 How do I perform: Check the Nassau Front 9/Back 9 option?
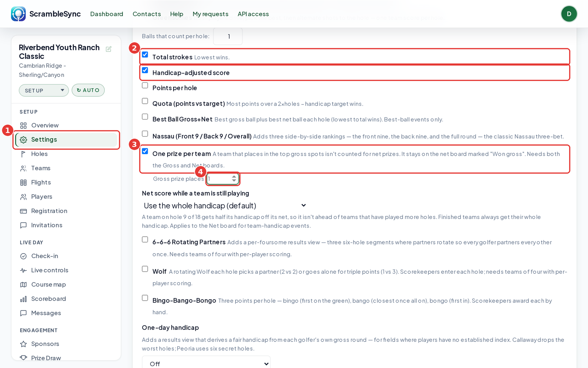click(x=145, y=134)
